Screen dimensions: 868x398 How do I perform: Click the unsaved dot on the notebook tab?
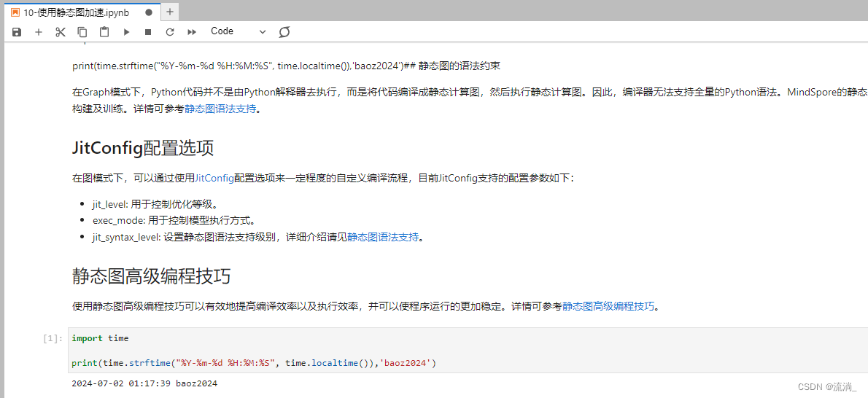point(148,12)
